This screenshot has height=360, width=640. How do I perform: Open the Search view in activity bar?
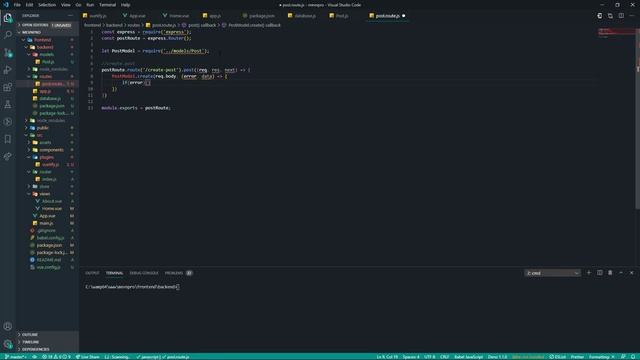[x=8, y=35]
